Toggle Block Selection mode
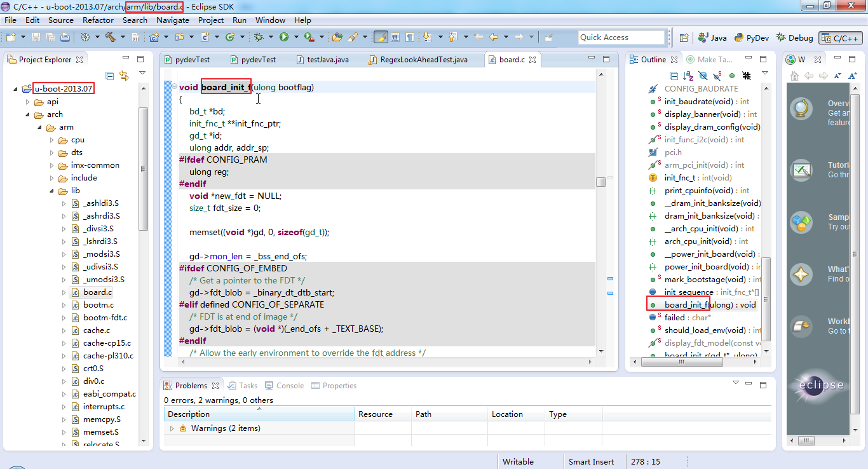 pos(396,37)
